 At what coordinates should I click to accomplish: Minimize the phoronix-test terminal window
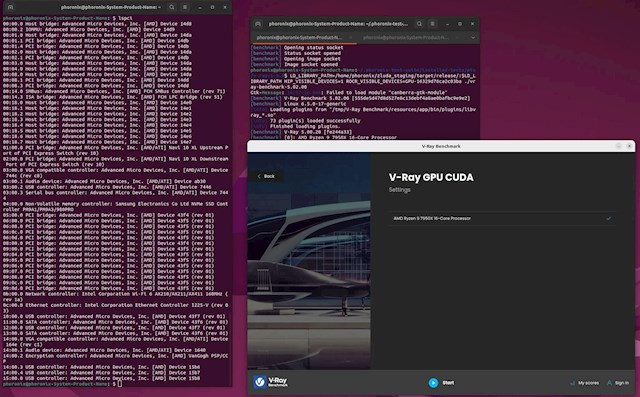point(447,24)
